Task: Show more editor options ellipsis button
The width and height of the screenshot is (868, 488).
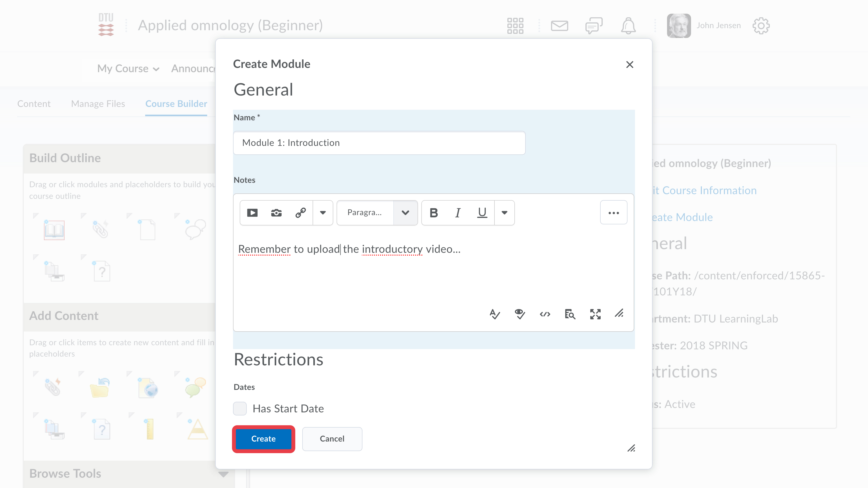Action: (613, 213)
